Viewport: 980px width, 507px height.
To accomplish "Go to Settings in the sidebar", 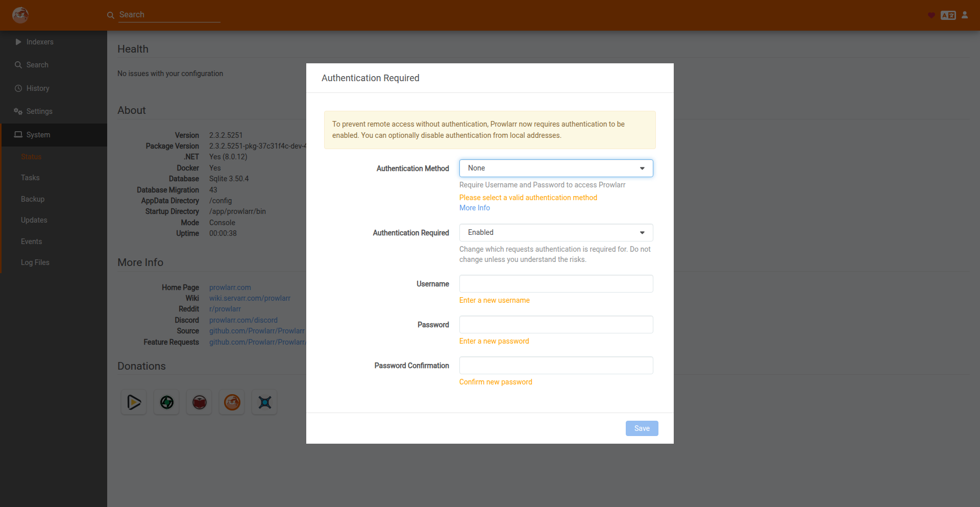I will (x=39, y=111).
